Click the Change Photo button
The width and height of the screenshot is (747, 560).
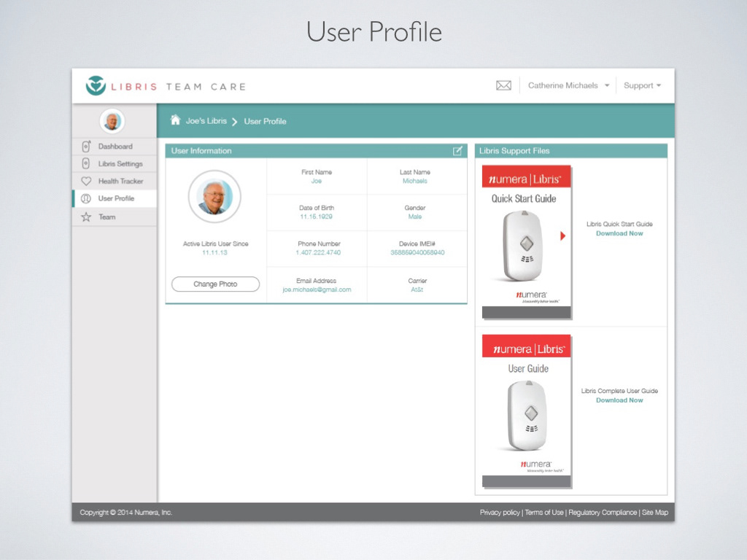215,284
